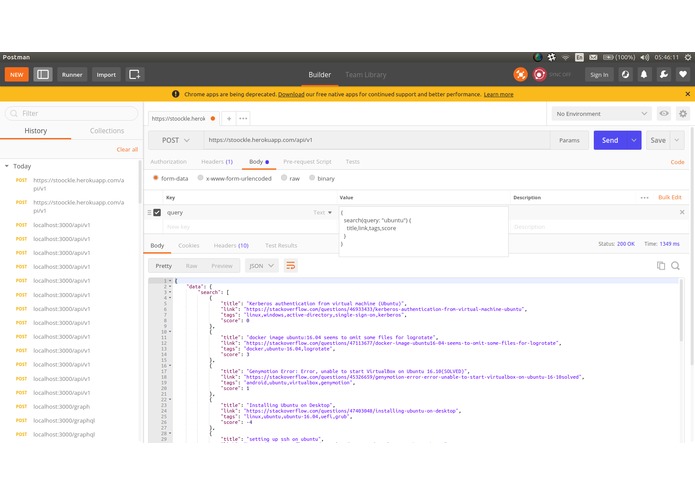Click the Clear all link
The height and width of the screenshot is (494, 695).
127,149
